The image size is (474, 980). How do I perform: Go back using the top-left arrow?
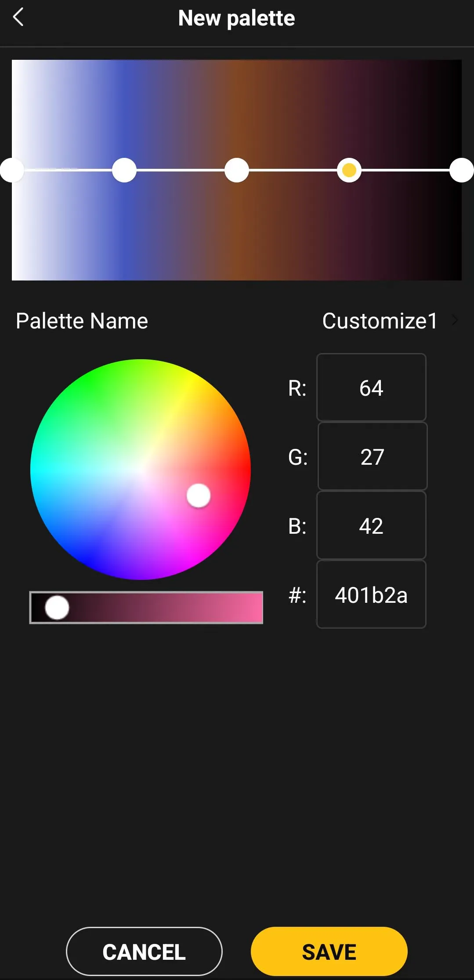(x=18, y=18)
